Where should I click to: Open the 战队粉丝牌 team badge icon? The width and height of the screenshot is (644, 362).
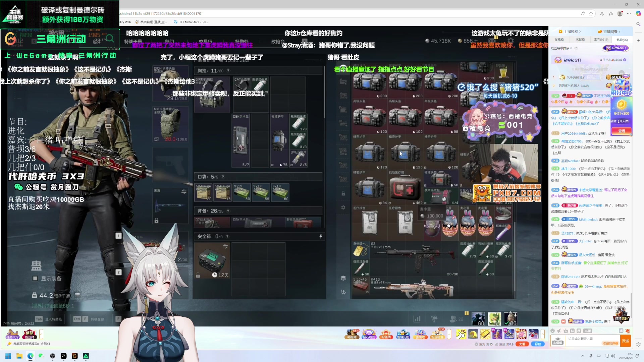tap(30, 334)
